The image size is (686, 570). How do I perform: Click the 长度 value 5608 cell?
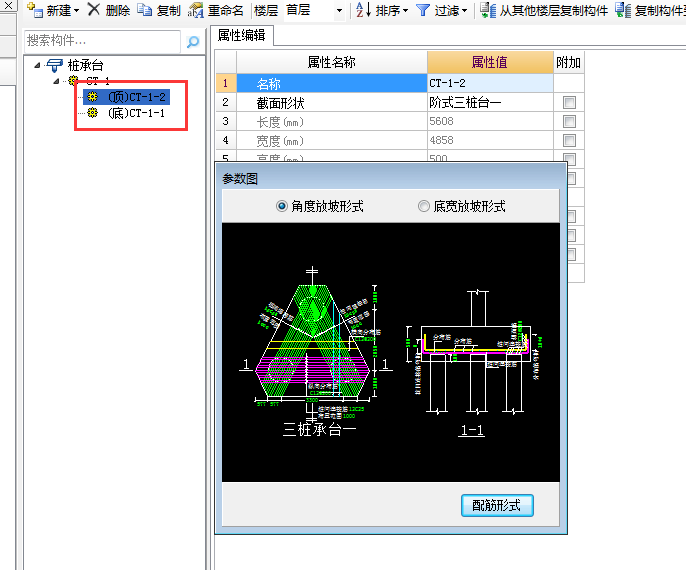coord(490,121)
